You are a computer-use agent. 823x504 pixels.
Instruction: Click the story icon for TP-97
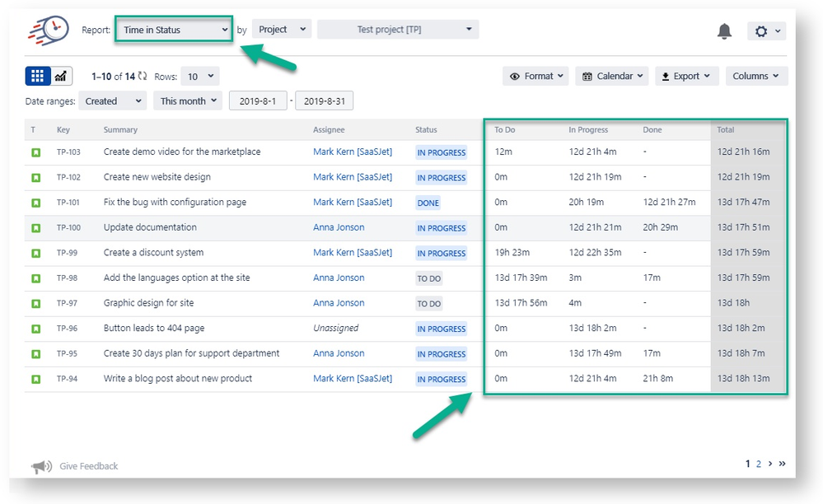click(35, 304)
